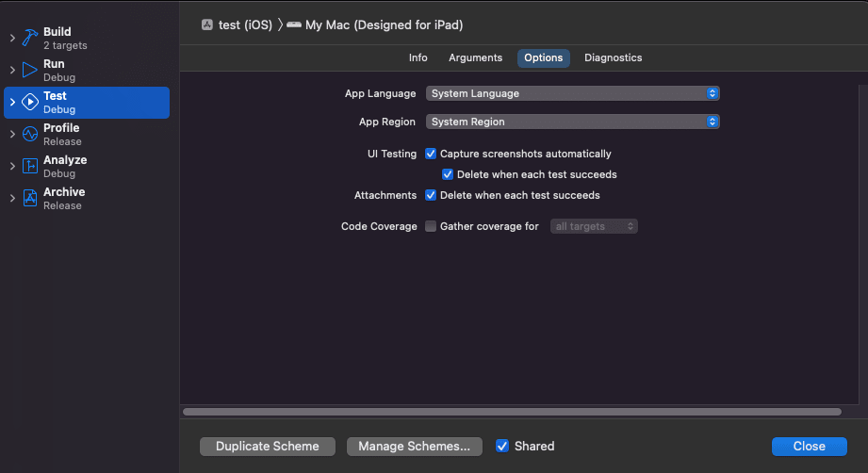Open the App Region dropdown

pyautogui.click(x=572, y=122)
